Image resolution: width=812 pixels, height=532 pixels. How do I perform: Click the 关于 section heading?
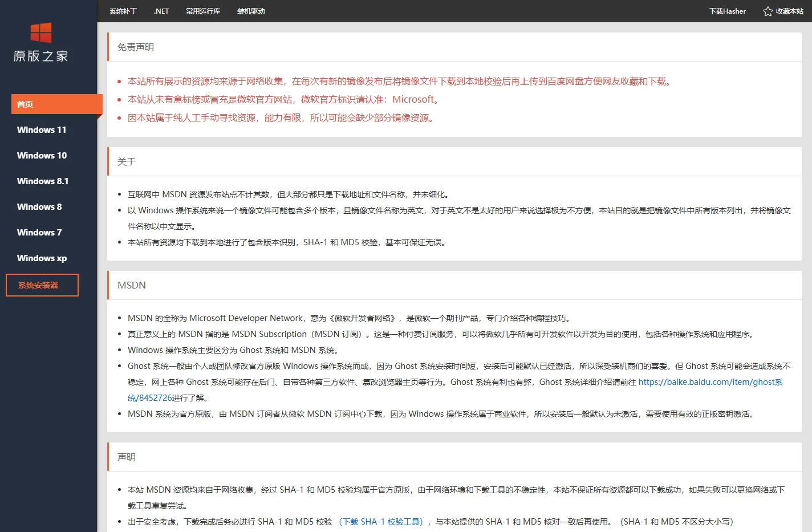coord(127,162)
